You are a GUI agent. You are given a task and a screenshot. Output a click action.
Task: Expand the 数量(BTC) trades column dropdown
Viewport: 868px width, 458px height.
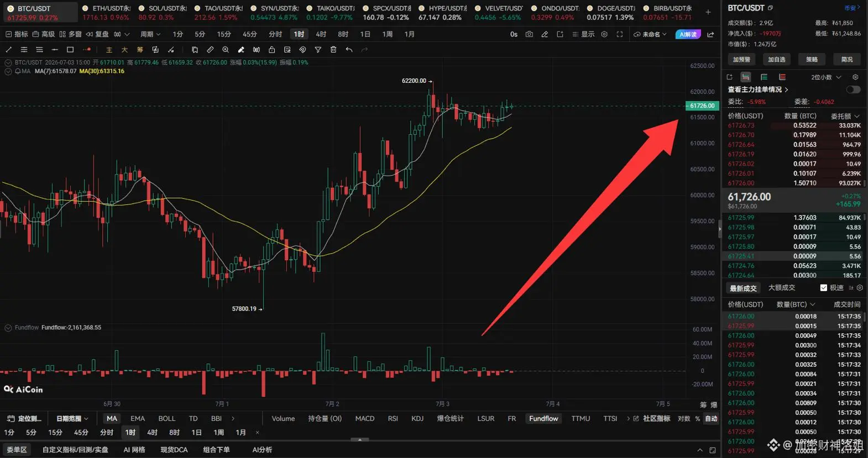[796, 304]
